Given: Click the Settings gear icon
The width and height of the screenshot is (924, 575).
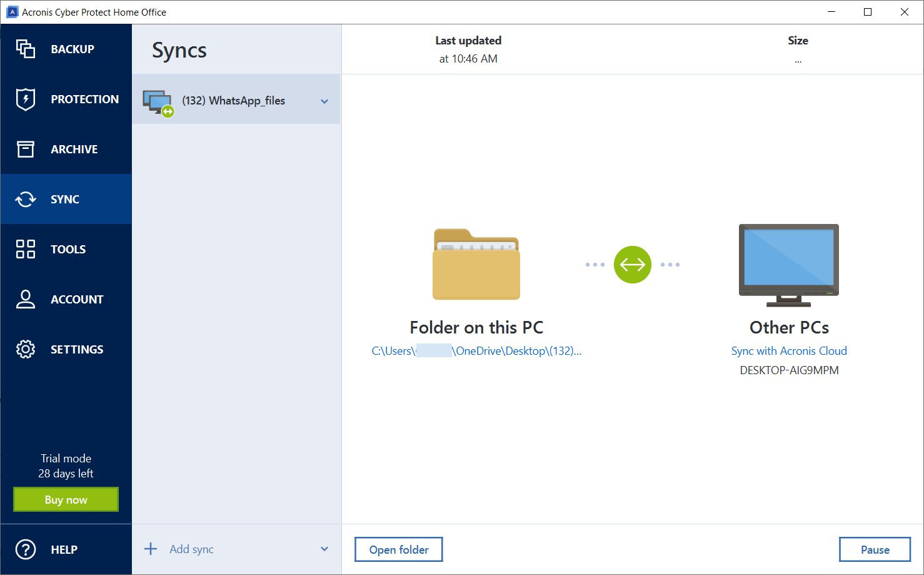Looking at the screenshot, I should coord(26,349).
